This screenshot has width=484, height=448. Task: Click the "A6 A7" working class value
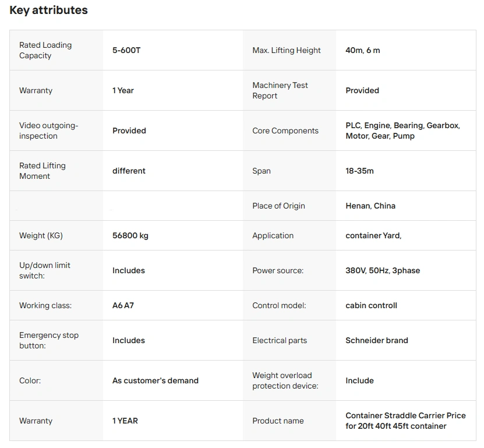tap(123, 305)
